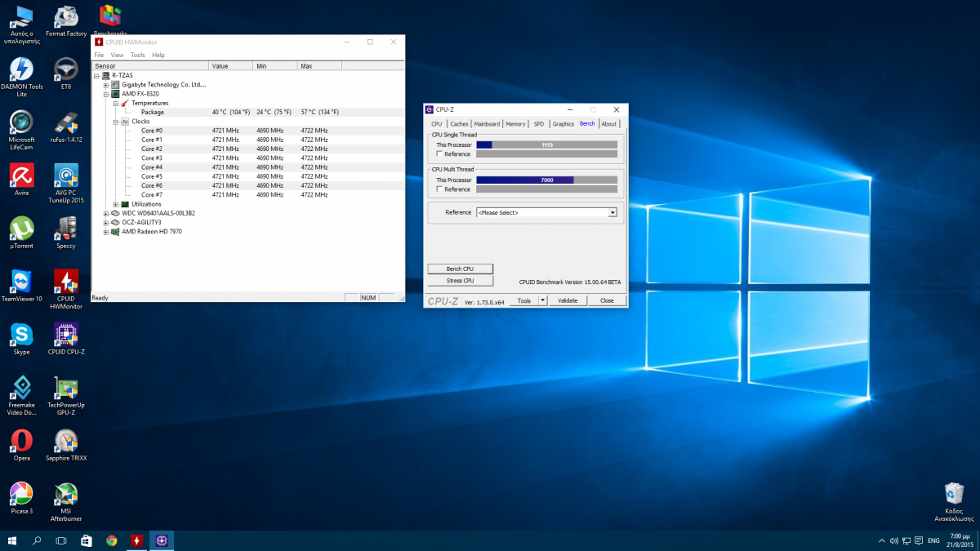The height and width of the screenshot is (551, 980).
Task: Switch to the SPD tab in CPU-Z
Action: [539, 124]
